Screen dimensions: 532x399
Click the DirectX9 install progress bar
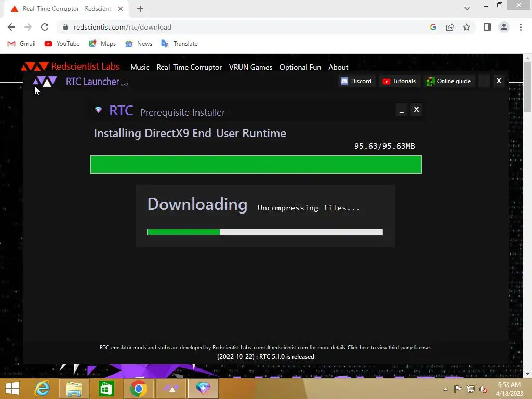pos(256,164)
